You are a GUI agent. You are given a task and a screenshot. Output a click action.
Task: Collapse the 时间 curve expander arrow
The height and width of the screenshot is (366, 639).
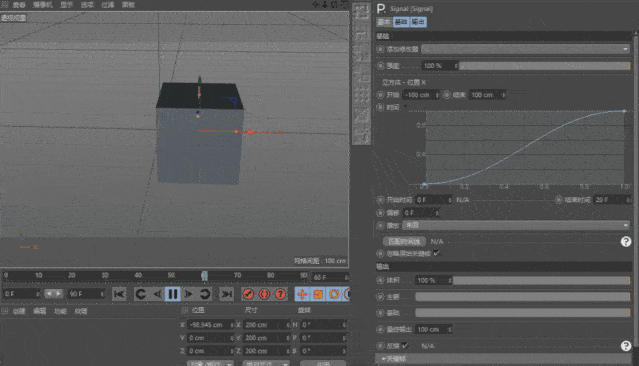pos(405,106)
